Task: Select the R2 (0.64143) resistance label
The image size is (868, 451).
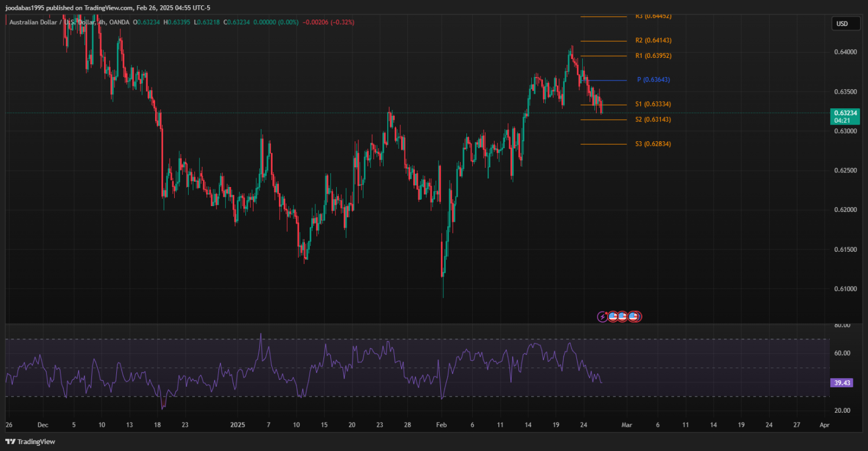Action: [x=653, y=41]
